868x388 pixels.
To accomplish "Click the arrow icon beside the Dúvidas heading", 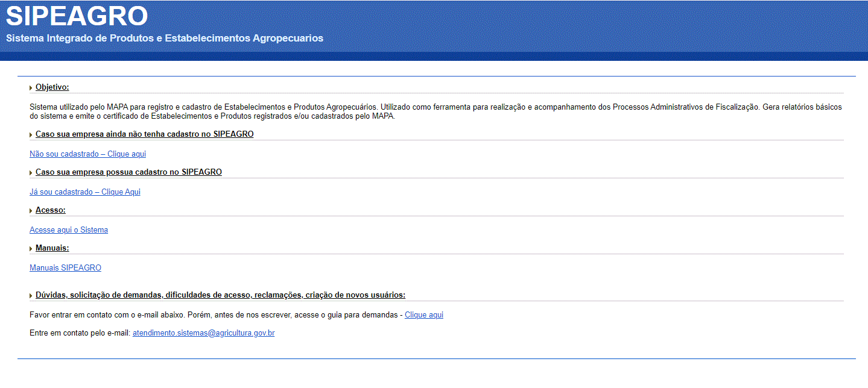I will pyautogui.click(x=31, y=296).
